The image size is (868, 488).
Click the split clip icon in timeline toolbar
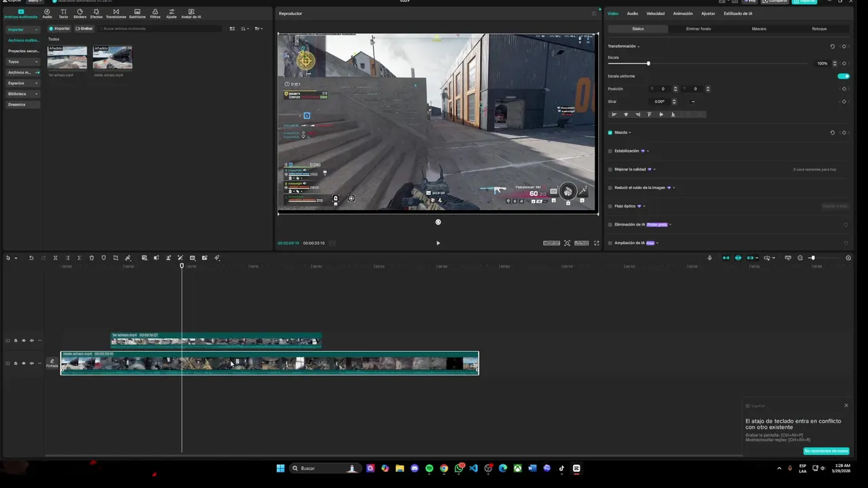[x=56, y=258]
